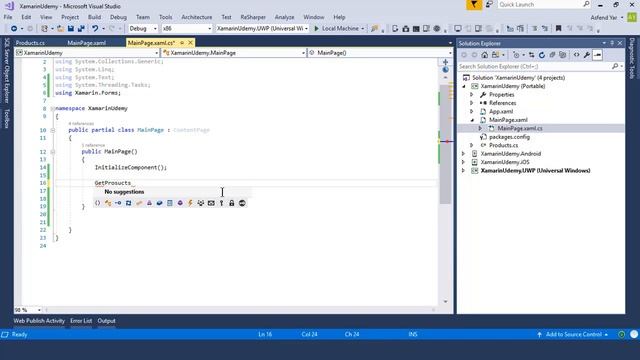The width and height of the screenshot is (640, 360).
Task: Click the Save icon in toolbar
Action: (x=71, y=29)
